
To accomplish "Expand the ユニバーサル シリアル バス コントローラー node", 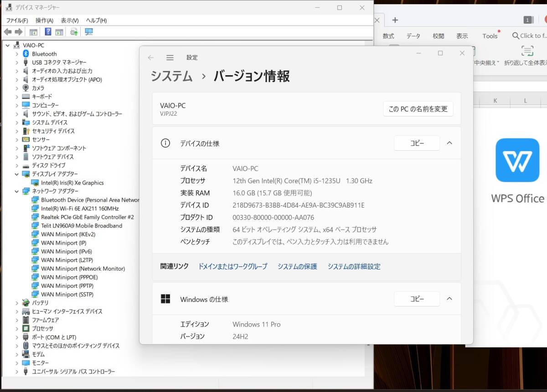I will pos(17,372).
